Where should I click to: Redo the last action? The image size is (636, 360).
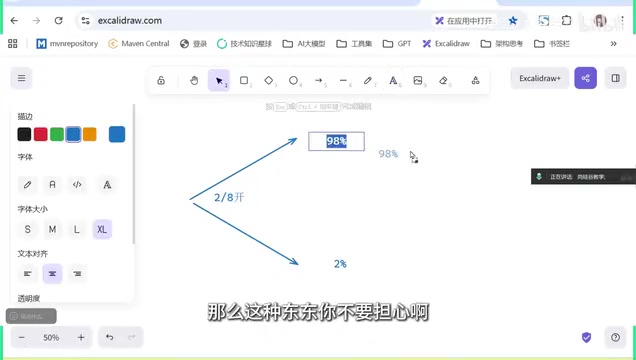click(x=132, y=337)
